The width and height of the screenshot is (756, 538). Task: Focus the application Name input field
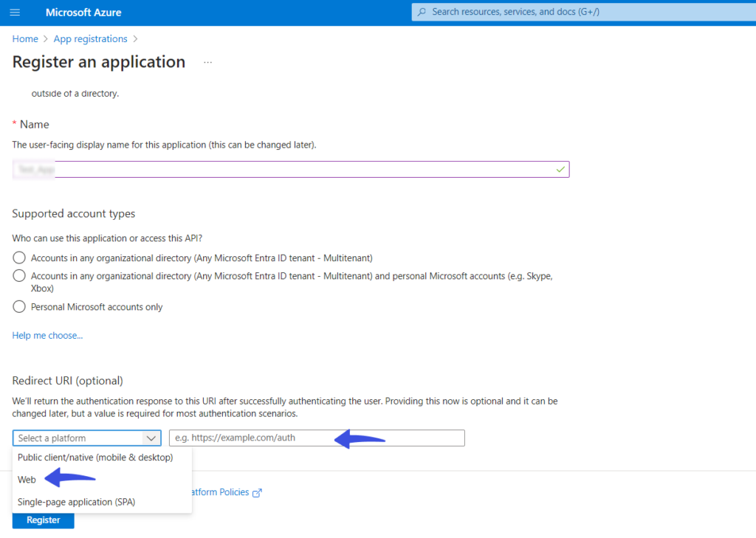[x=291, y=169]
